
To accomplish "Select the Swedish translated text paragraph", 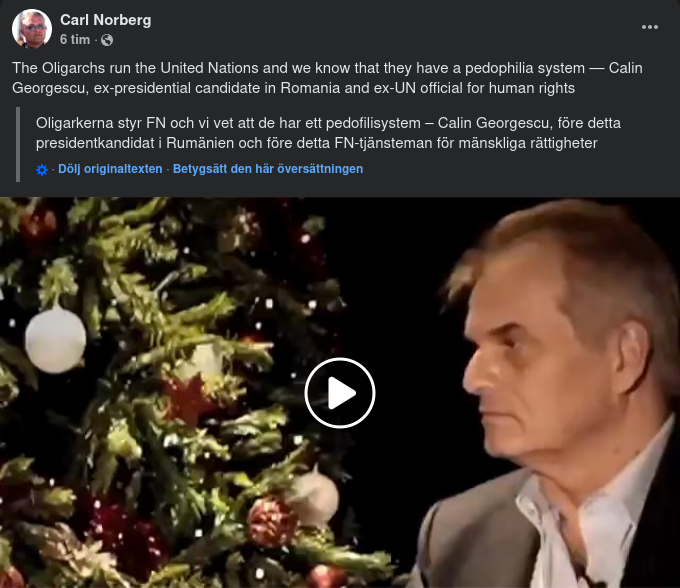I will tap(328, 133).
